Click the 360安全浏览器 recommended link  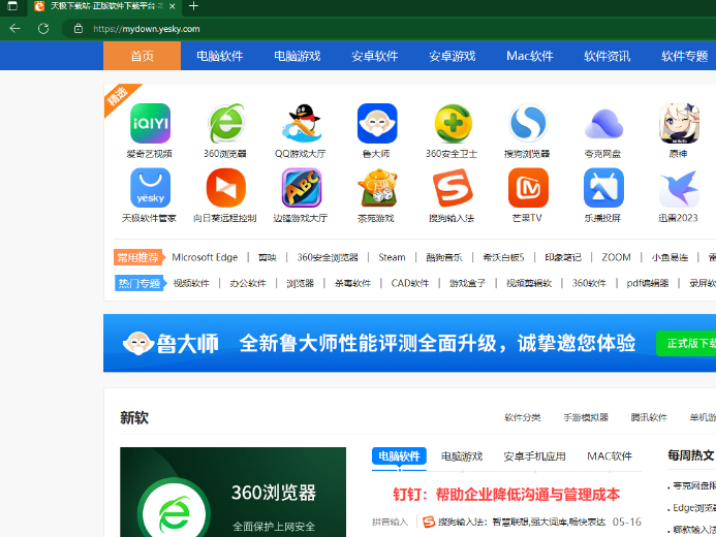tap(327, 257)
